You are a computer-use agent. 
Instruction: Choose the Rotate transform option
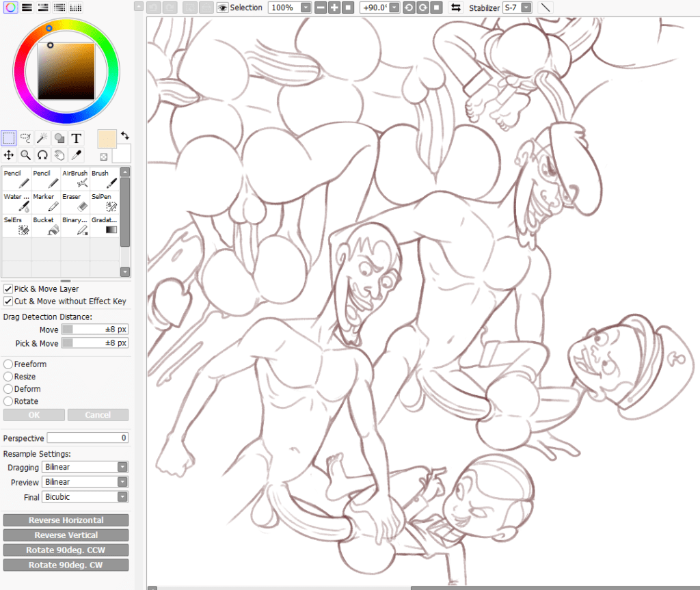tap(8, 401)
